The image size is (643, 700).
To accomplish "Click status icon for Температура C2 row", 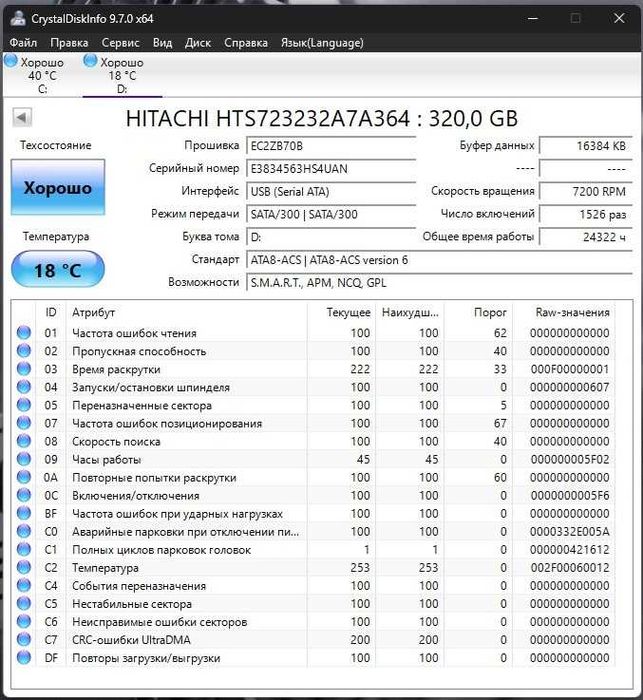I will 24,567.
